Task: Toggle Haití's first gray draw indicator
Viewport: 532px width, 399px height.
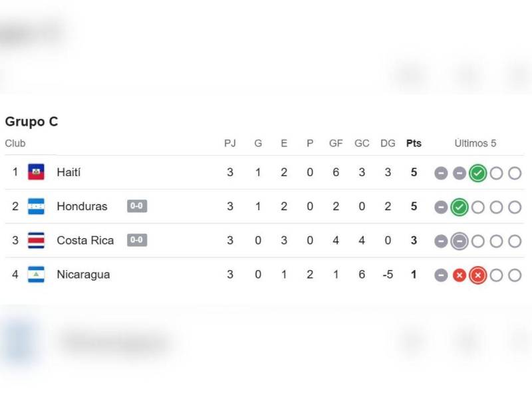Action: (x=440, y=172)
